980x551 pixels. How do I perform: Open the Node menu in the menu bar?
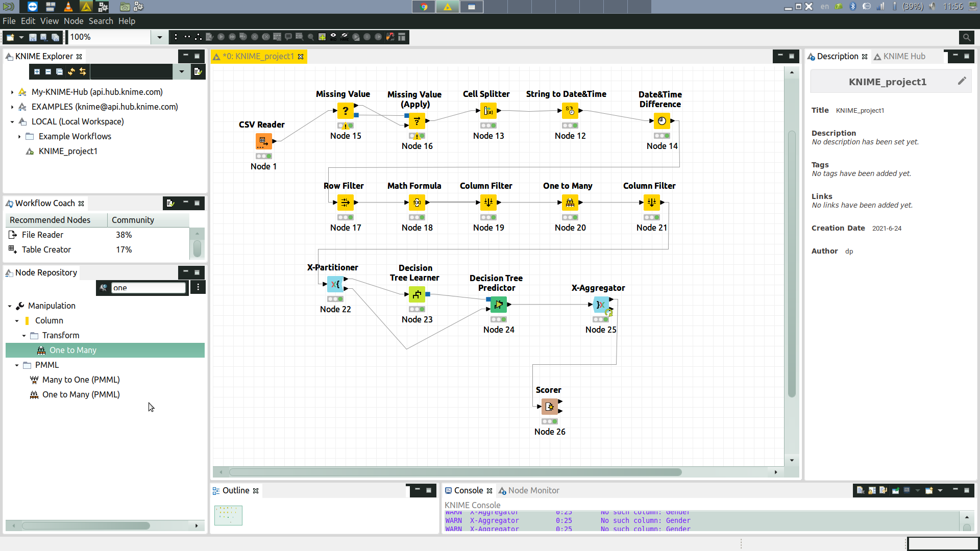point(73,21)
